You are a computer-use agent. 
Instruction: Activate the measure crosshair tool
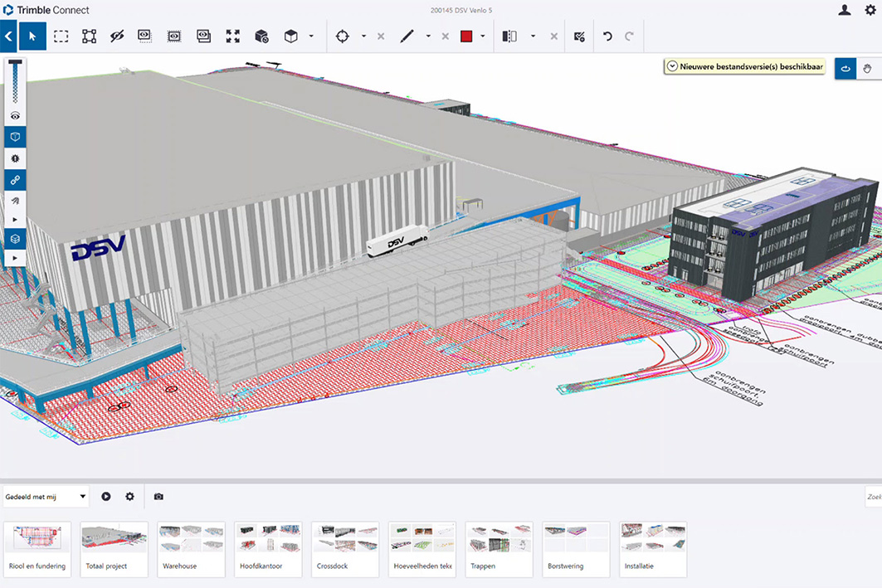(x=342, y=36)
